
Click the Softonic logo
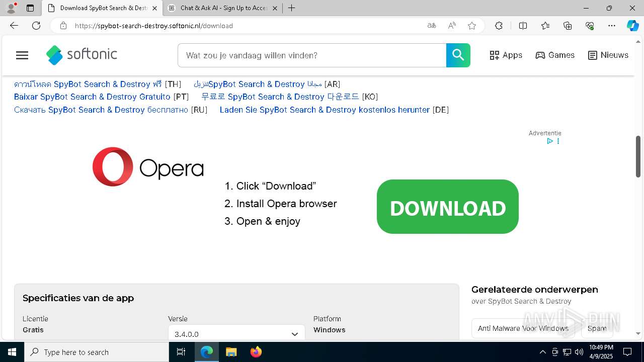pos(82,55)
